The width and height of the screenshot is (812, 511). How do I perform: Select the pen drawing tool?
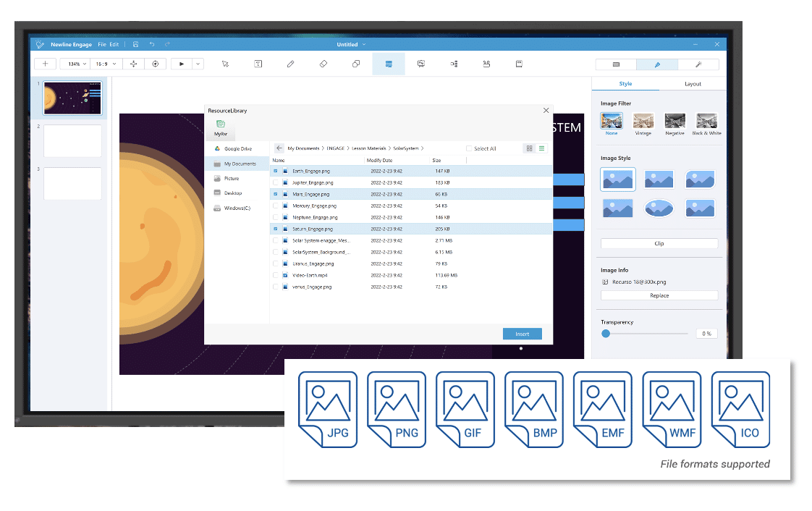(x=290, y=64)
